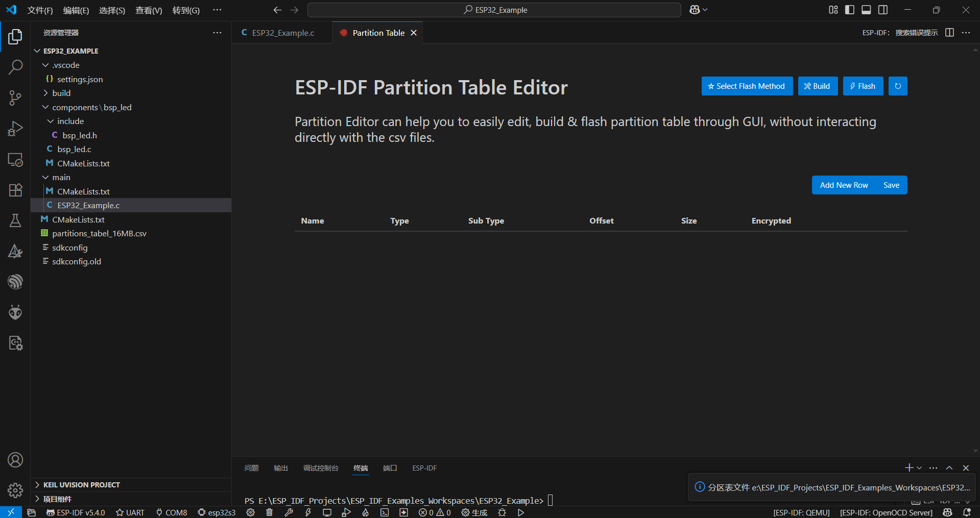Screen dimensions: 980x518
Task: Click the monitor device icon in status bar
Action: (x=327, y=512)
